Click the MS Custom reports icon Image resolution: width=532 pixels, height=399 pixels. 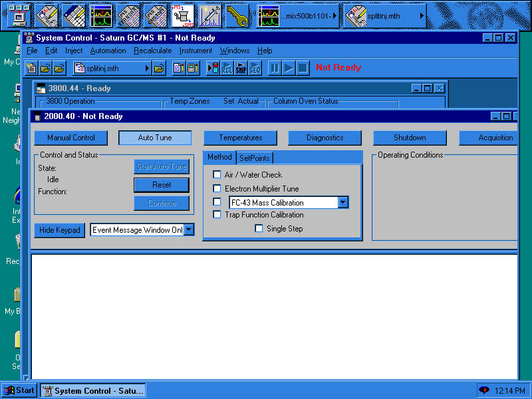tap(156, 15)
